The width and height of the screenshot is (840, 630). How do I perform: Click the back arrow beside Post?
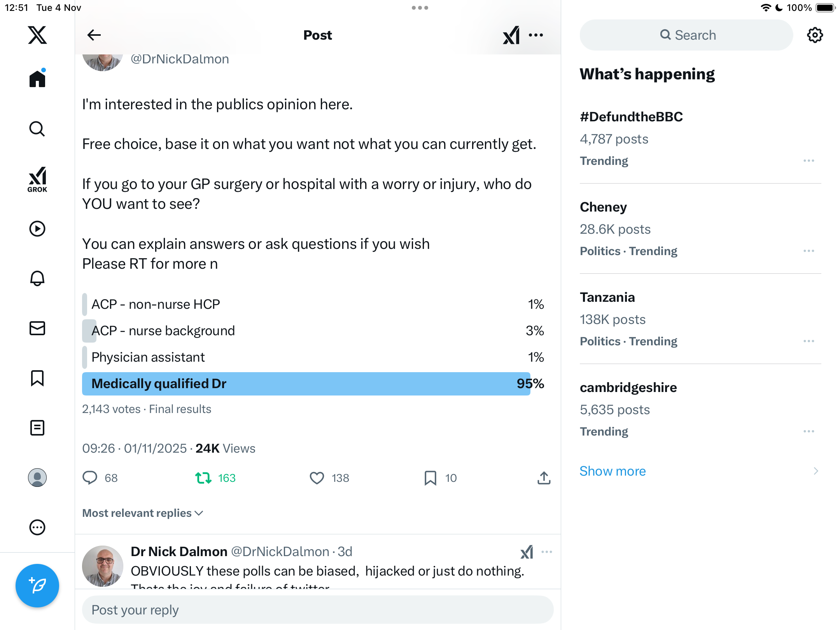coord(94,35)
